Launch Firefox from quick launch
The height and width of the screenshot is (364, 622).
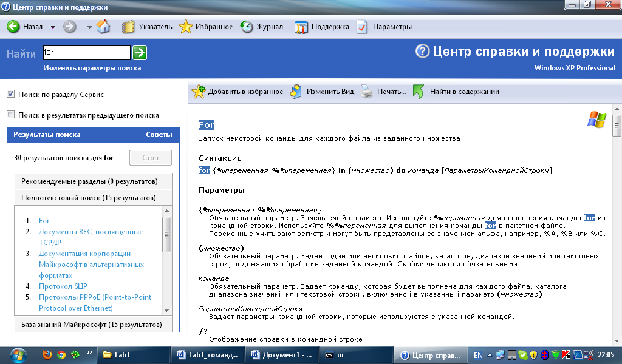coord(47,354)
